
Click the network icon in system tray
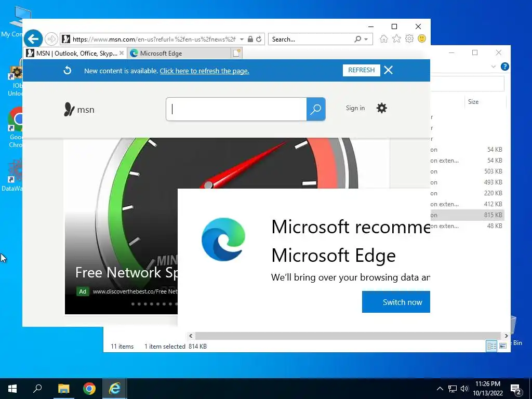453,389
